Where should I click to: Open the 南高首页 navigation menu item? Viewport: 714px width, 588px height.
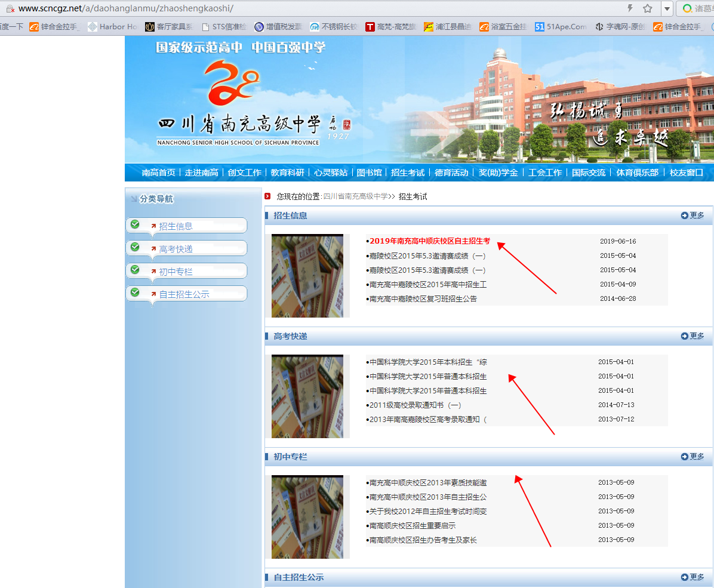coord(158,173)
